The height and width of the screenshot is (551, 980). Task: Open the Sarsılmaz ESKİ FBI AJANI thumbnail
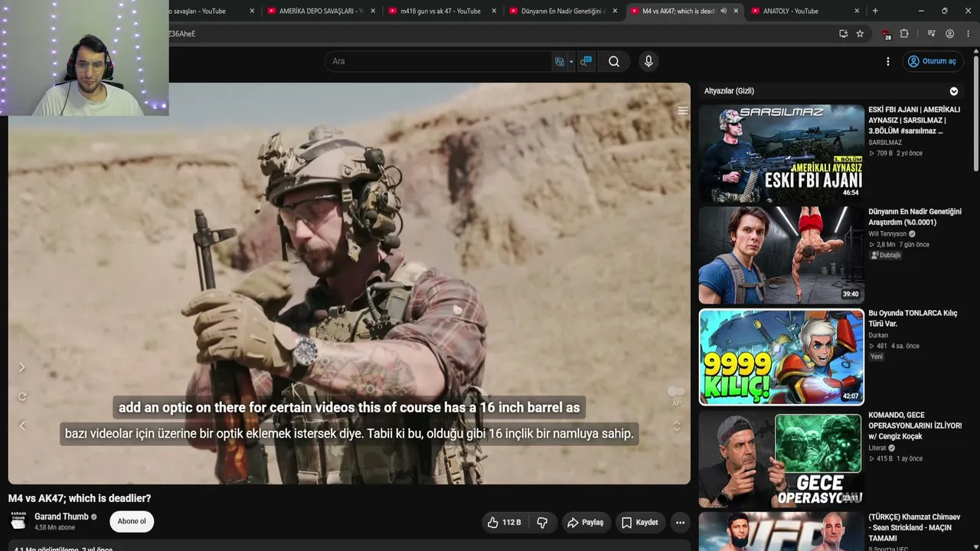(x=781, y=153)
